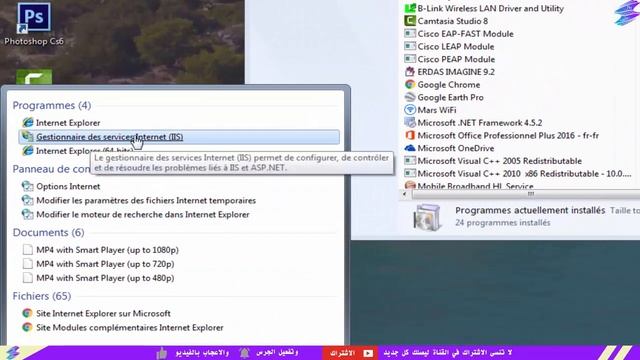Viewport: 640px width, 360px height.
Task: Click the Microsoft OneDrive cloud icon
Action: [410, 148]
